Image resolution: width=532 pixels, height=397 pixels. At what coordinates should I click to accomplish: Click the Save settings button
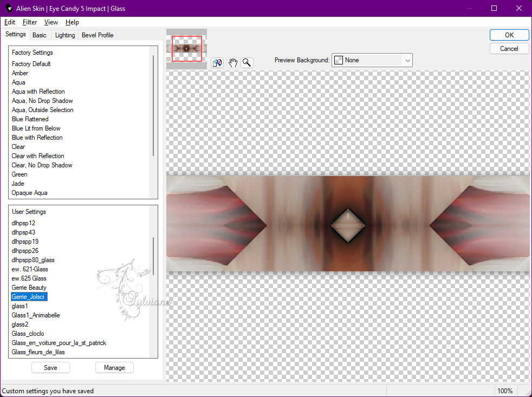tap(50, 367)
